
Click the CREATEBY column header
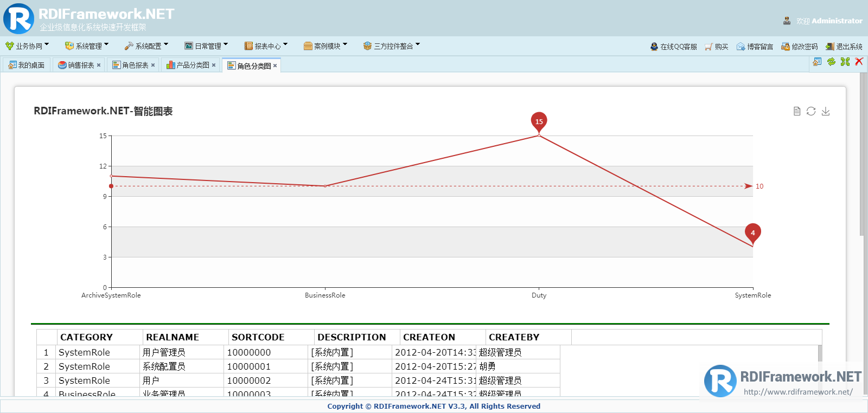point(528,337)
